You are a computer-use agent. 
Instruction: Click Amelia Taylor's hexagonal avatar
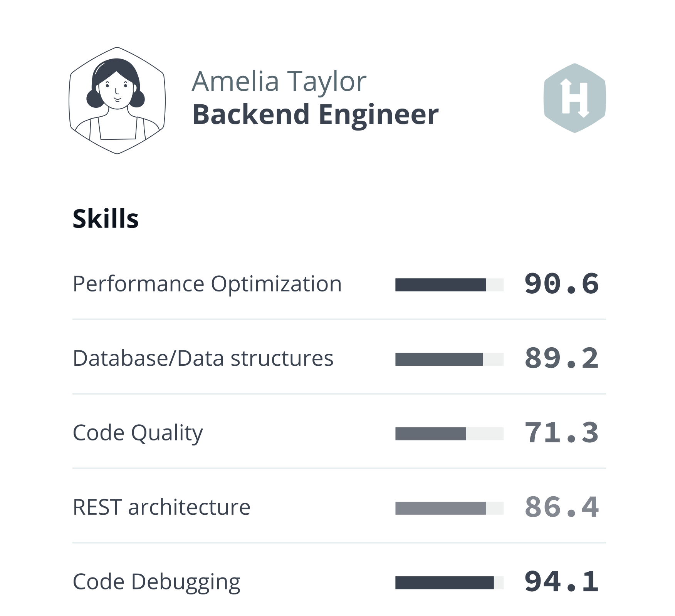[x=117, y=100]
